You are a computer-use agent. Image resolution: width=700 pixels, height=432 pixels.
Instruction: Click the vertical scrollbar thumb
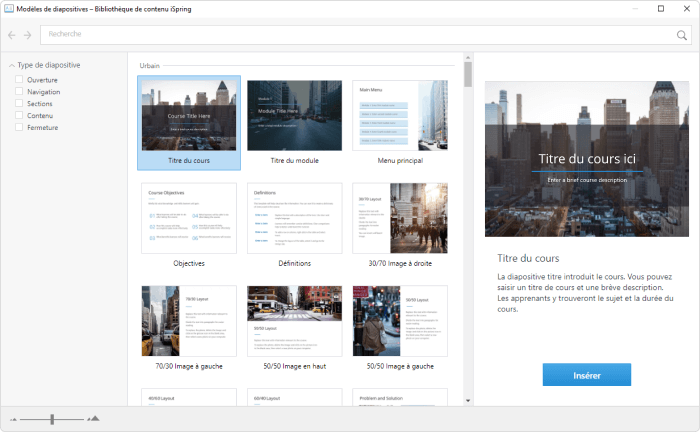pyautogui.click(x=468, y=74)
